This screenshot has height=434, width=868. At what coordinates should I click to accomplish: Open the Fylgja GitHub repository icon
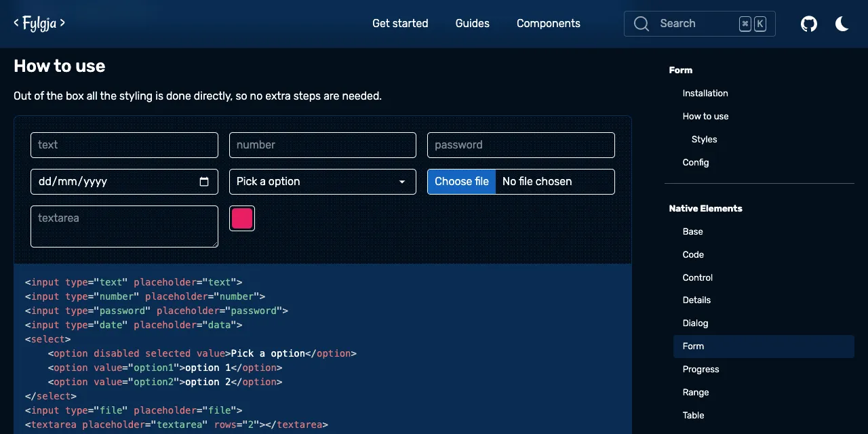pyautogui.click(x=808, y=23)
